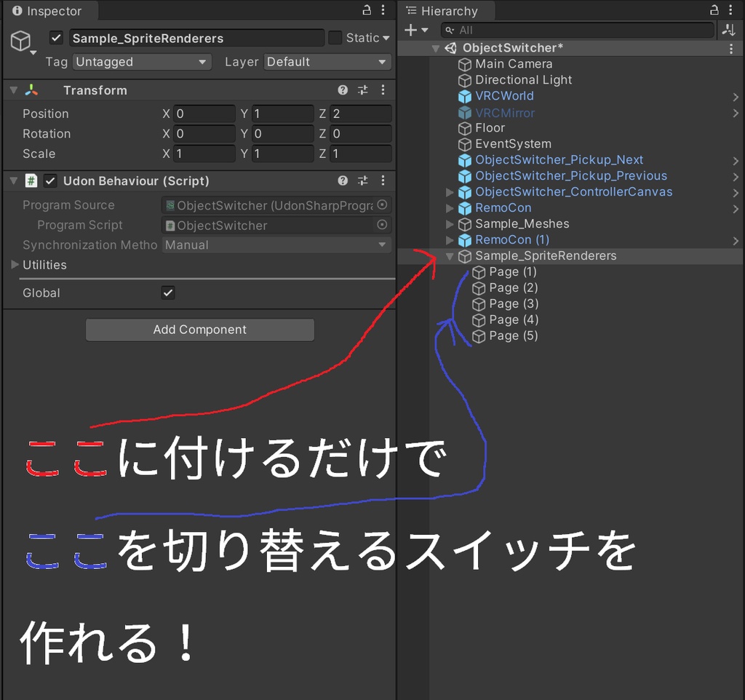Click the prefab cube icon beside Sample_SpriteRenderers

pos(465,255)
